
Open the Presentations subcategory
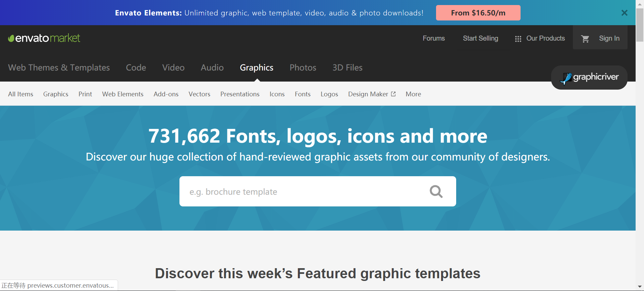pos(240,94)
